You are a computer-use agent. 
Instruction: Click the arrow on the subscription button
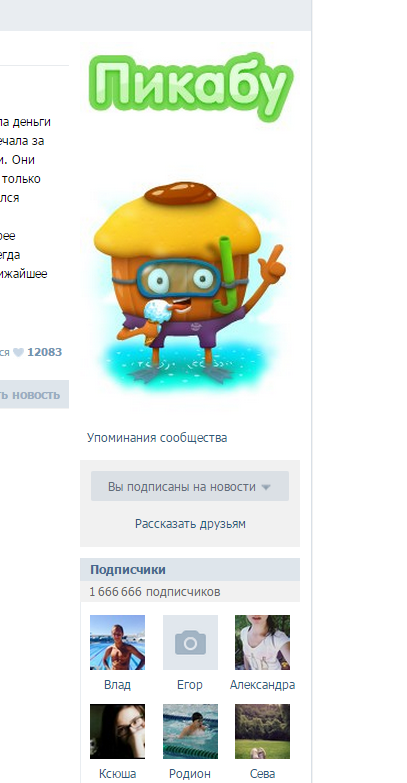coord(266,487)
